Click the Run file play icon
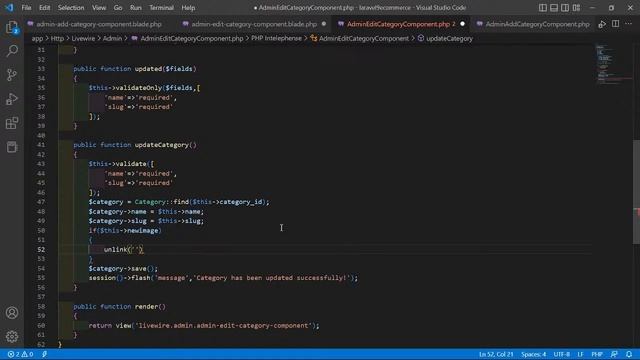This screenshot has width=640, height=360. tap(602, 24)
